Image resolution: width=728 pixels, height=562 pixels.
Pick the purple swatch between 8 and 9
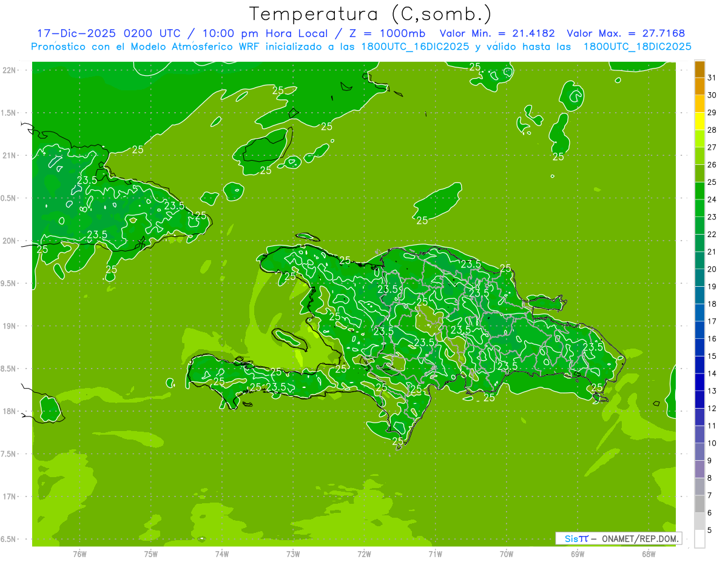(x=699, y=469)
